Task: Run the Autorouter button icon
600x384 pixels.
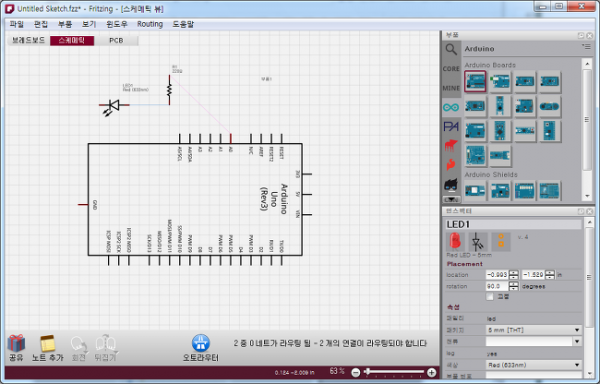Action: (201, 343)
